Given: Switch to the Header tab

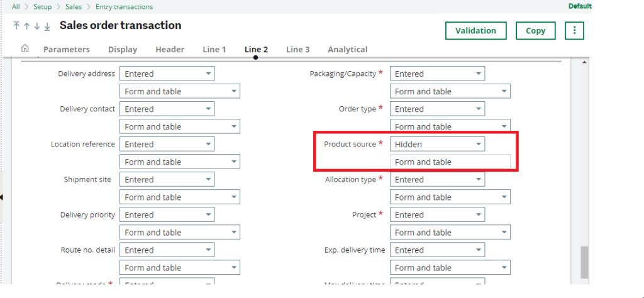Looking at the screenshot, I should pos(170,50).
